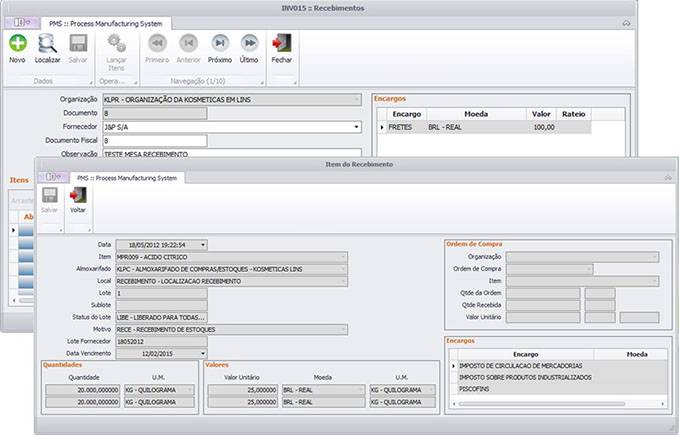This screenshot has width=679, height=435.
Task: Select the PMS tab in Recebimentos window
Action: pos(106,24)
